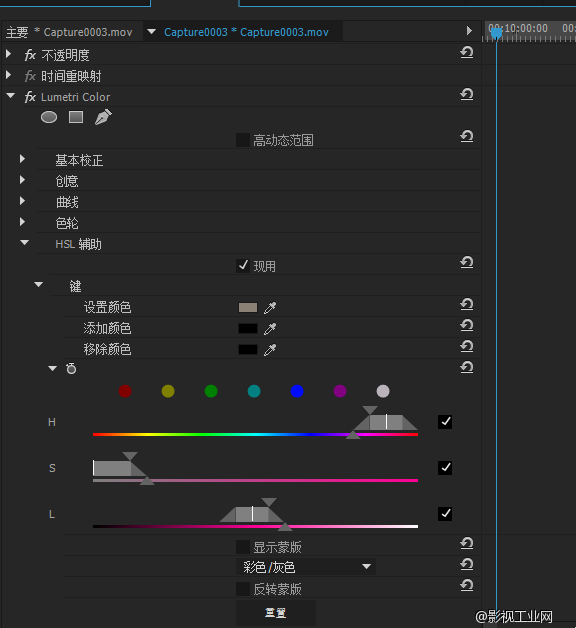Click the blue playhead marker
Screen dimensions: 576x628
[x=496, y=32]
